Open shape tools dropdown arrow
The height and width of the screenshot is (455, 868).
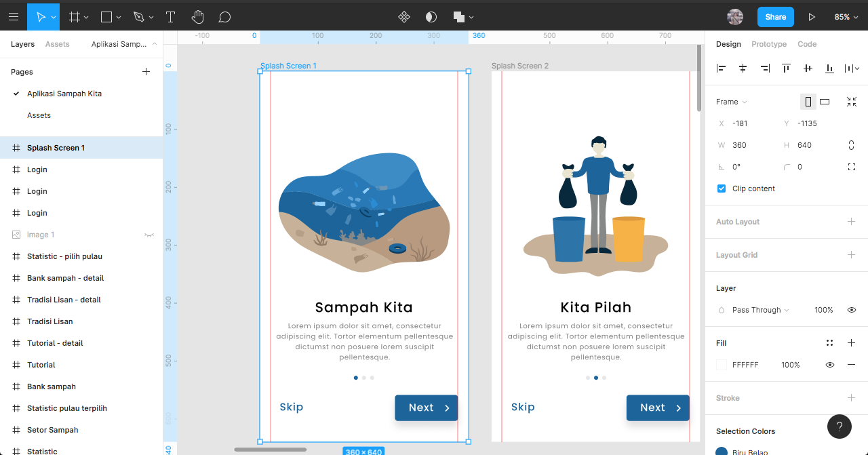point(119,18)
